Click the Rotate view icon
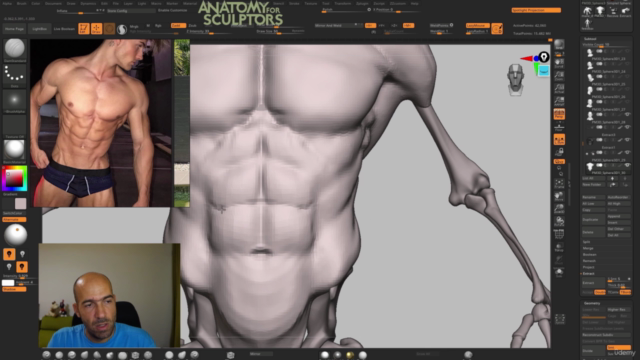This screenshot has height=360, width=640. (x=559, y=222)
